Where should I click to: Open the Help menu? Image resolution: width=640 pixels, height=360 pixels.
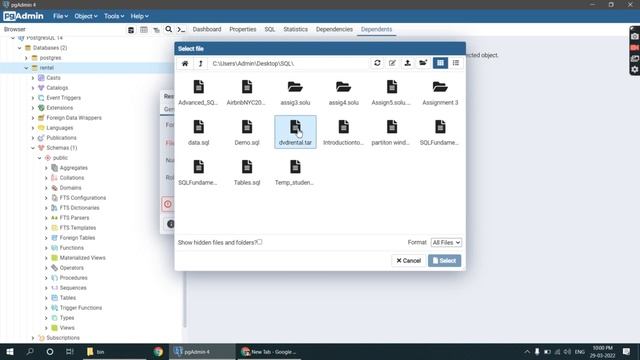[x=140, y=16]
